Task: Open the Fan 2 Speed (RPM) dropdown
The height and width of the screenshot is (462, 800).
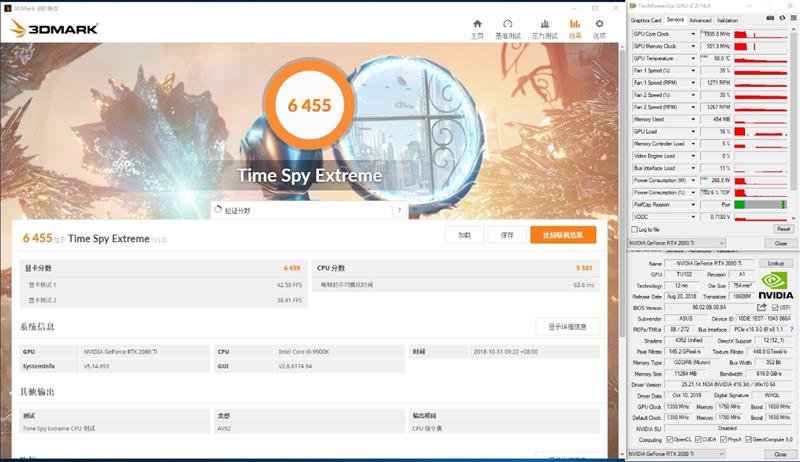Action: coord(693,107)
